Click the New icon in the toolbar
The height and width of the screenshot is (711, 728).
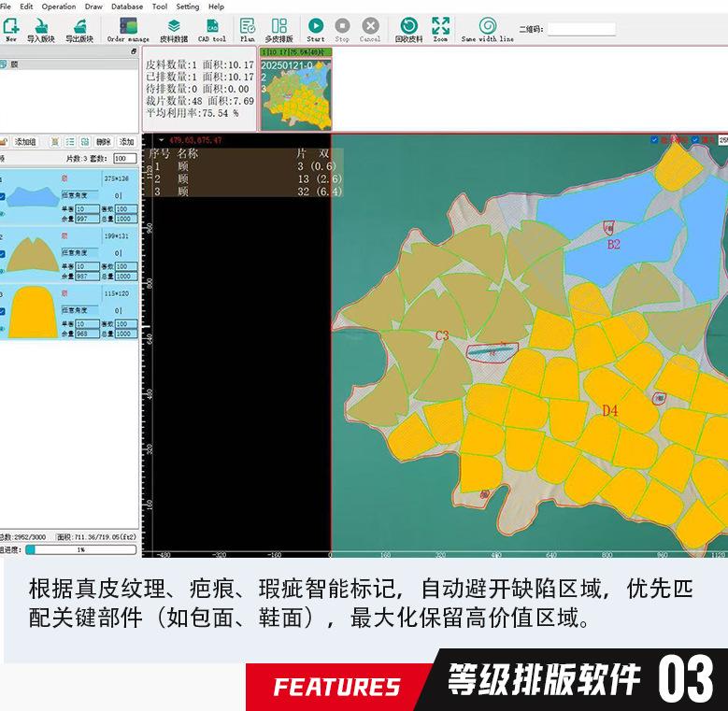coord(11,27)
